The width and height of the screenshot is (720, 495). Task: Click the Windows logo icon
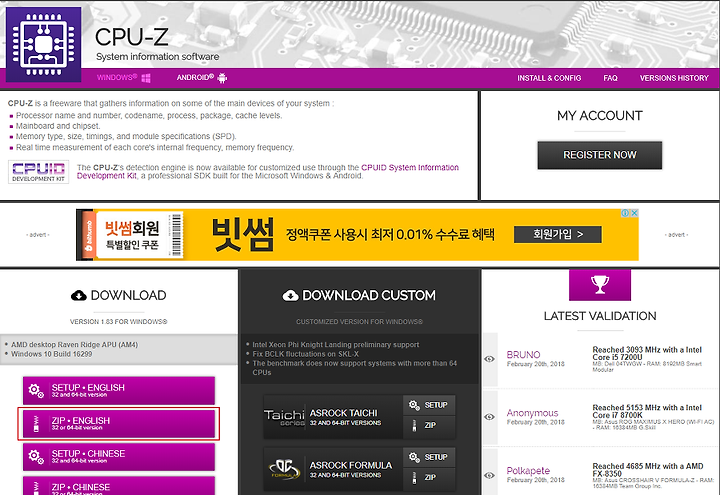point(146,78)
